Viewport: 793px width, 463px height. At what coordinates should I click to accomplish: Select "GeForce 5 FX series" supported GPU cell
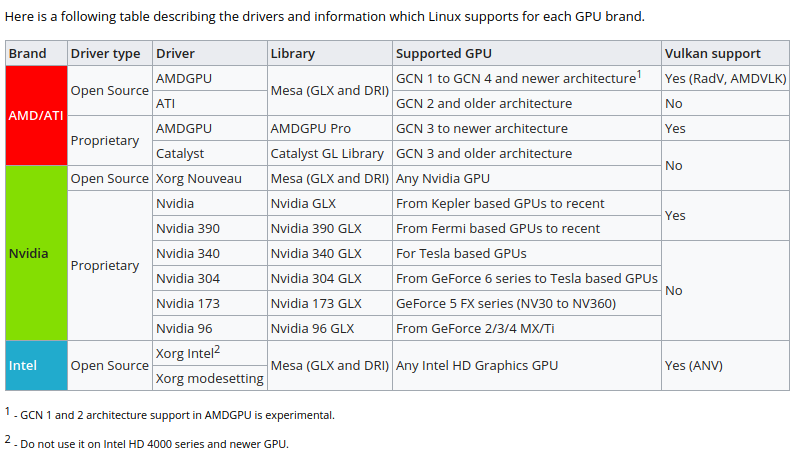506,304
